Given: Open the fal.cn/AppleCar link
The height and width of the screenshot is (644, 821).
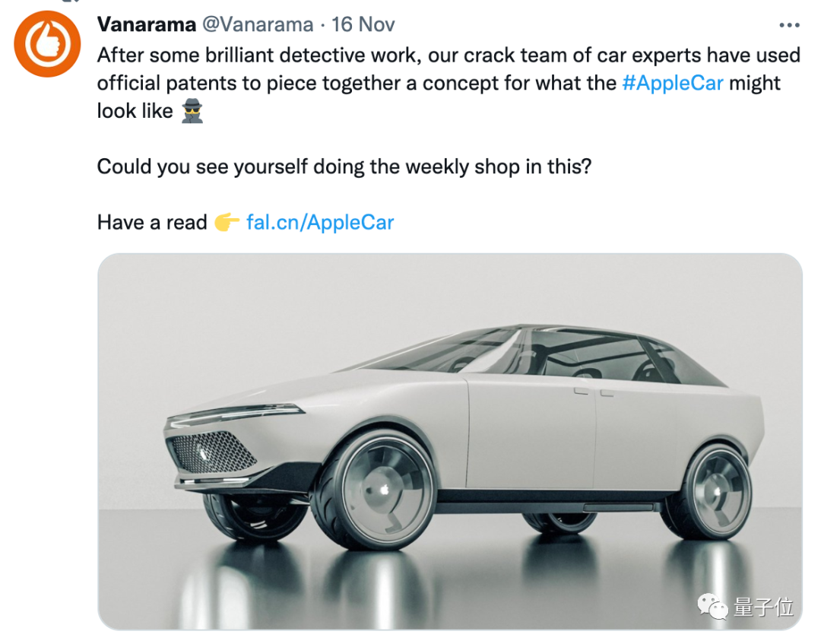Looking at the screenshot, I should [x=320, y=223].
